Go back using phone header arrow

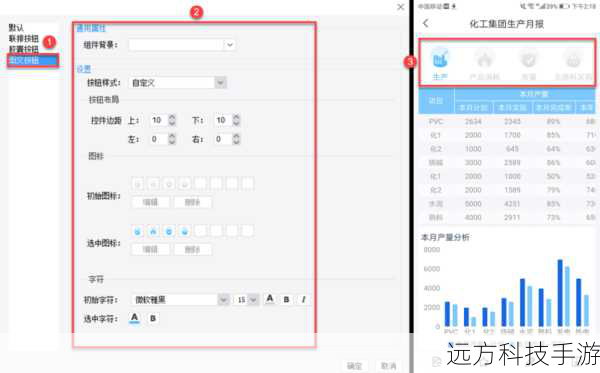[426, 23]
